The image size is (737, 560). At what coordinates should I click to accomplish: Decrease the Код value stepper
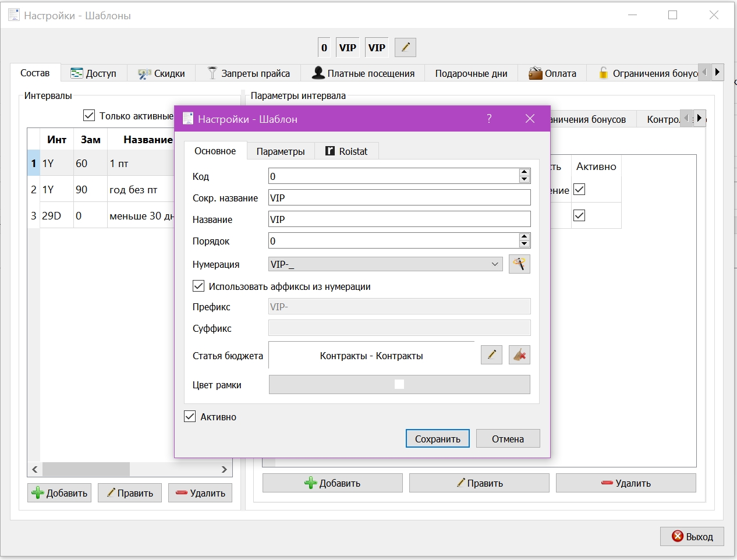coord(525,179)
